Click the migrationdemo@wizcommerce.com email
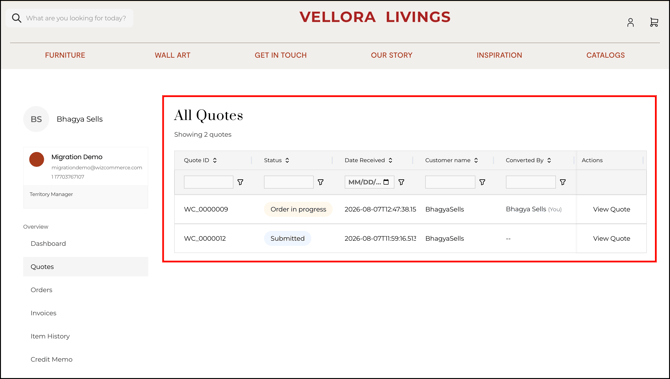Image resolution: width=670 pixels, height=379 pixels. pos(97,167)
